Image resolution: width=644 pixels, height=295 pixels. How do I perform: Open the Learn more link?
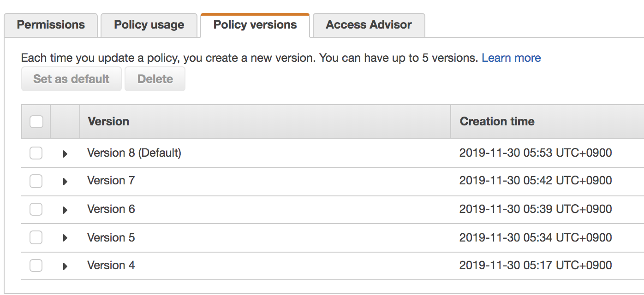pos(511,58)
